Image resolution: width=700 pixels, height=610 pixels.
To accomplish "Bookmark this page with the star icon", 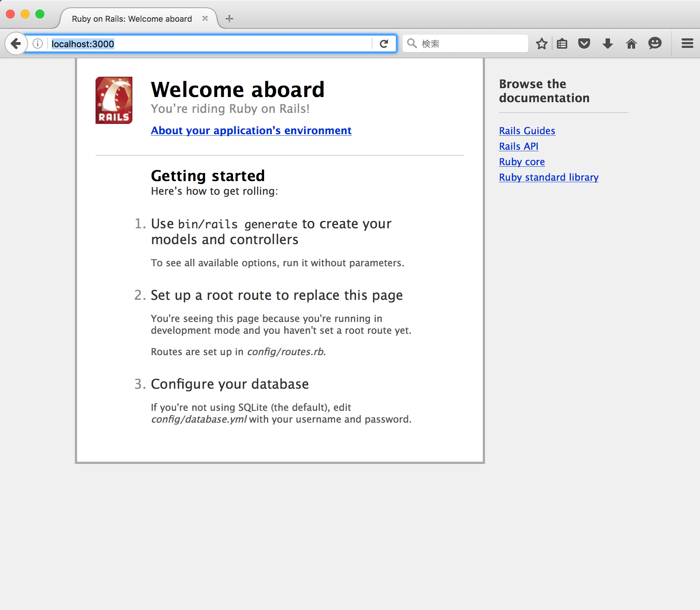I will pyautogui.click(x=542, y=43).
